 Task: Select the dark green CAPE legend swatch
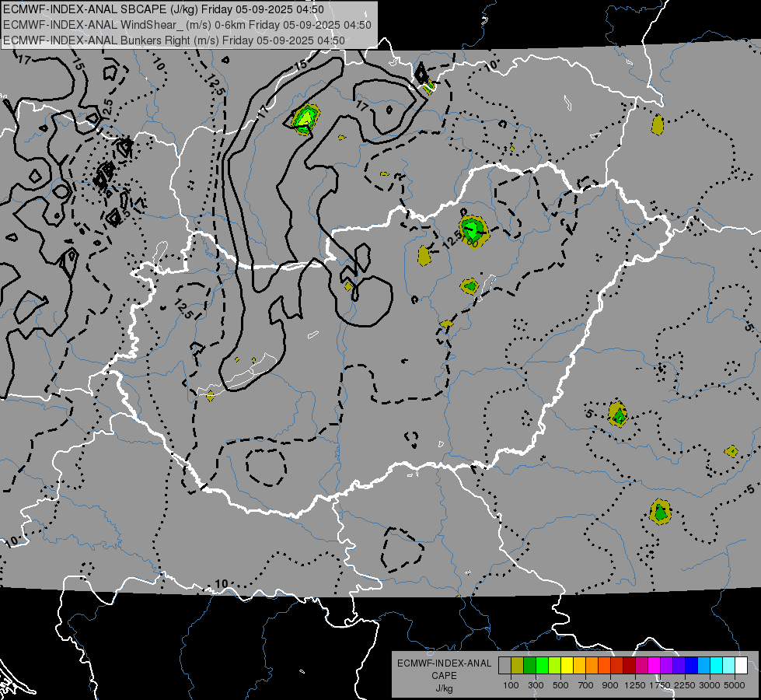[x=529, y=666]
